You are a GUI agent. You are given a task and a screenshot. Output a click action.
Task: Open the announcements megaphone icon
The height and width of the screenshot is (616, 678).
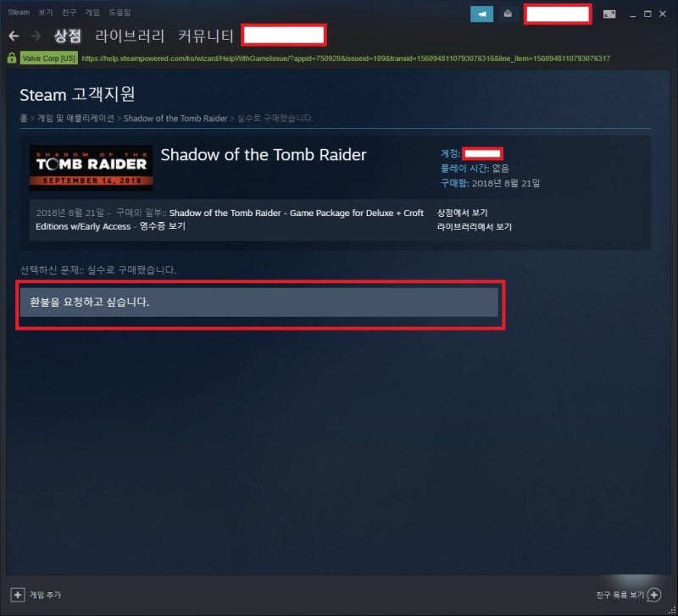coord(481,14)
